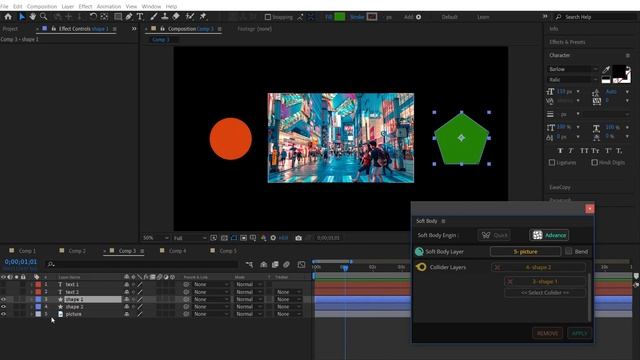Click the APPLY button
This screenshot has width=640, height=360.
[x=579, y=333]
